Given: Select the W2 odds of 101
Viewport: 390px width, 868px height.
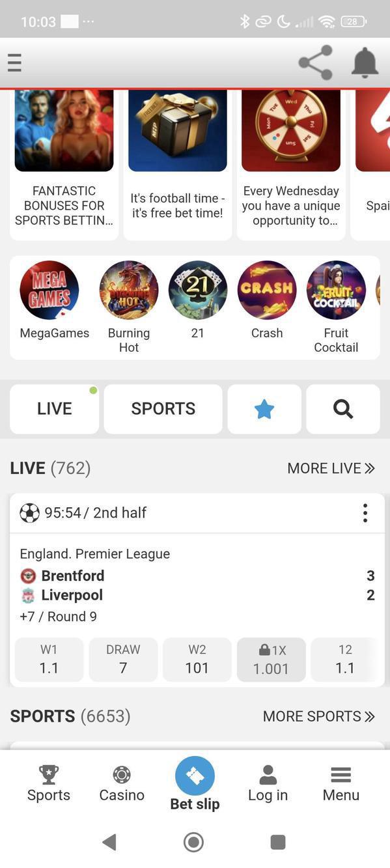Looking at the screenshot, I should (197, 659).
